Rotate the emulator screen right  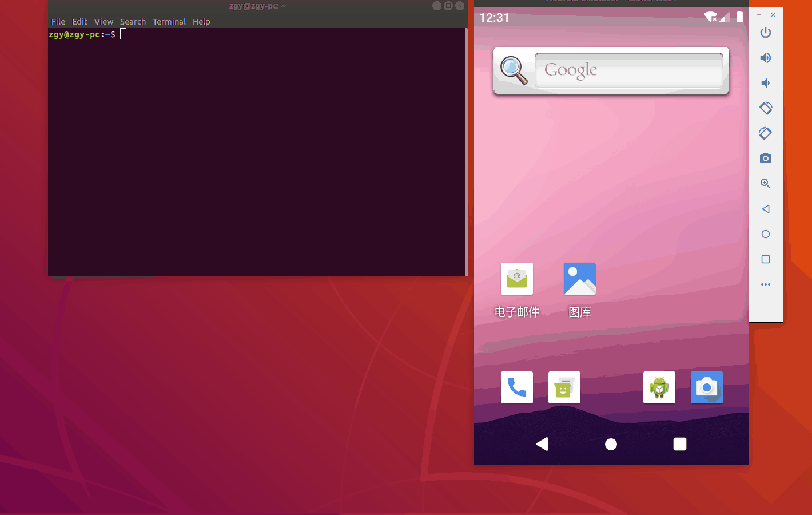(765, 133)
